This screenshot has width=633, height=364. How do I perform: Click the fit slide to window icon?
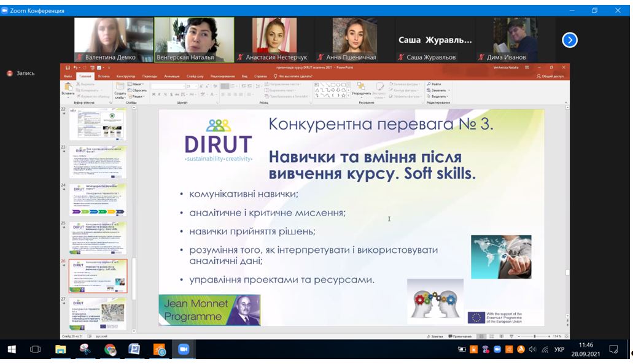(x=567, y=336)
